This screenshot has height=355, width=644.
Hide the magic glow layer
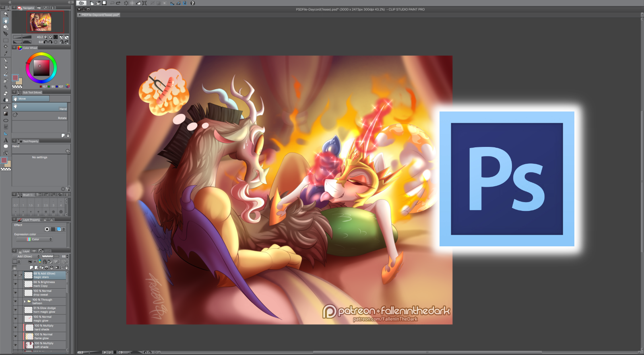[15, 319]
